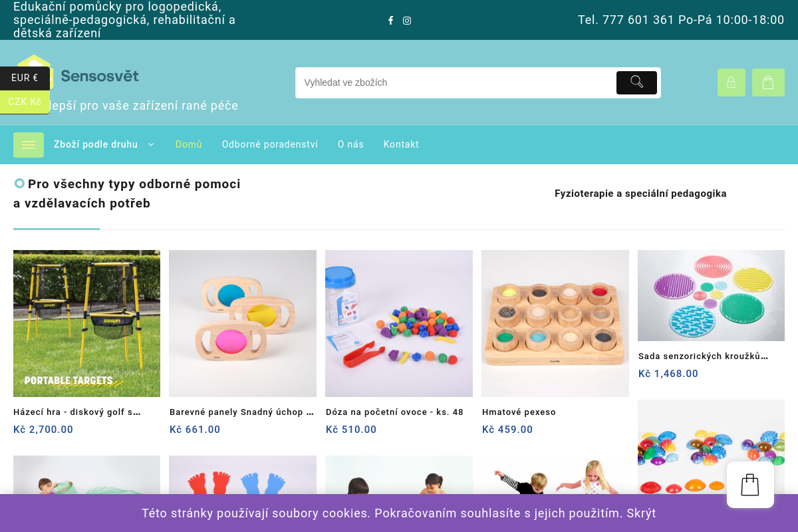Open the hamburger menu icon
The width and height of the screenshot is (798, 532).
(x=29, y=145)
